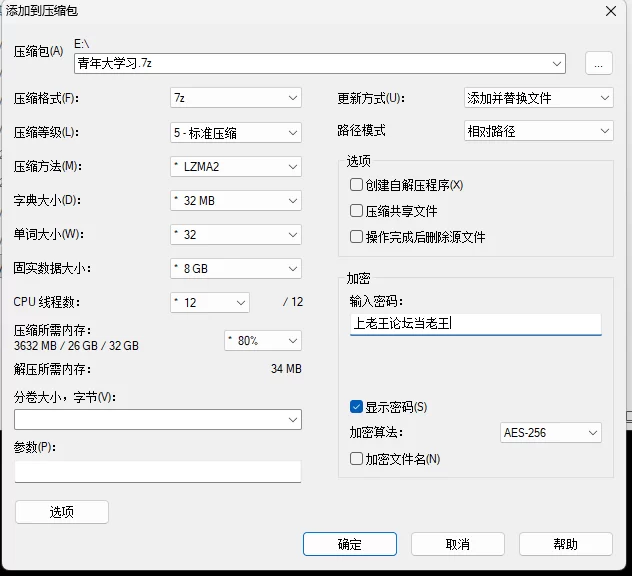Toggle the compress shared files checkbox
Viewport: 632px width, 576px height.
tap(357, 211)
